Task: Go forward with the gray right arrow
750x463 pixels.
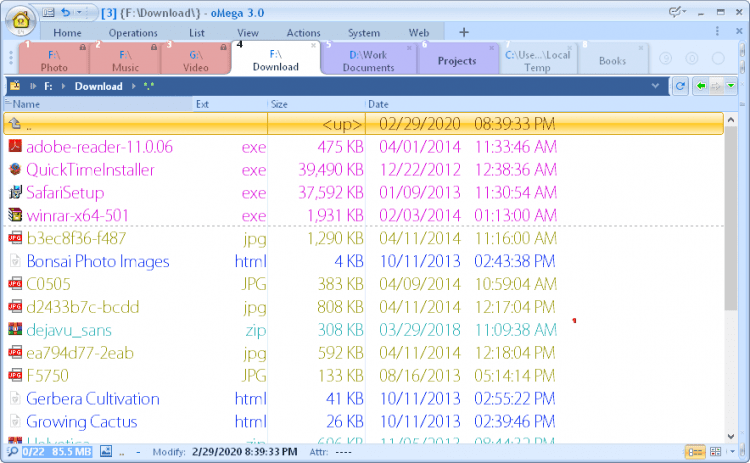Action: 716,86
